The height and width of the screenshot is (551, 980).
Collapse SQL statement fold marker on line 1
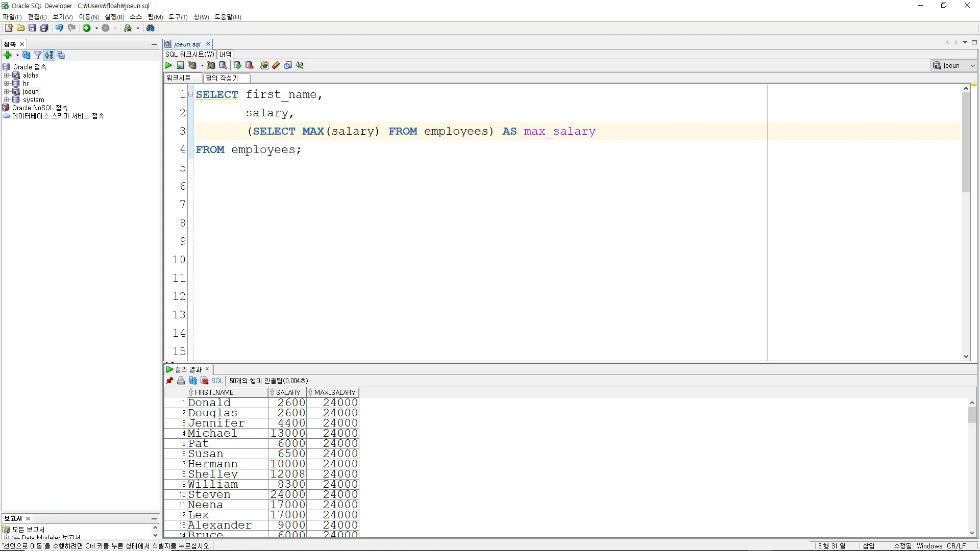coord(190,94)
